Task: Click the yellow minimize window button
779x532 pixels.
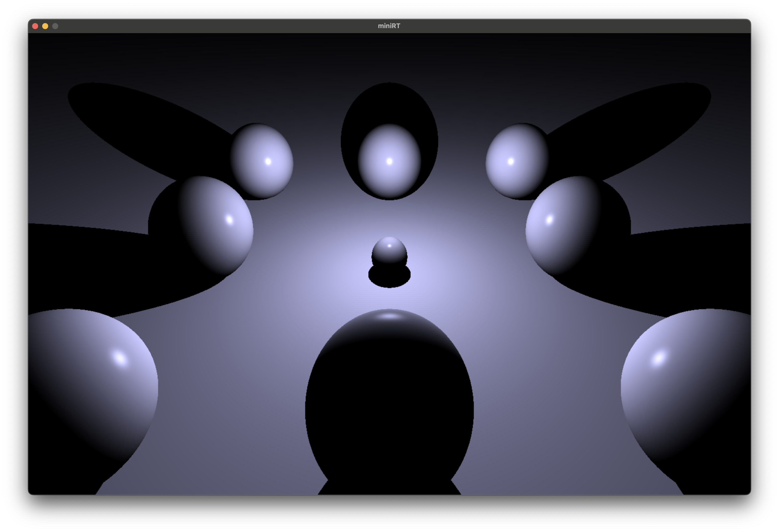Action: point(45,26)
